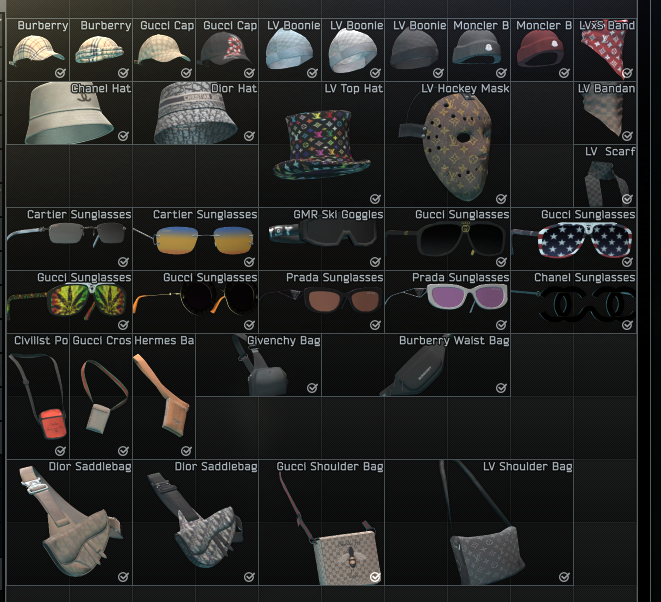
Task: Pick Prada Sunglasses with purple lenses
Action: (447, 302)
